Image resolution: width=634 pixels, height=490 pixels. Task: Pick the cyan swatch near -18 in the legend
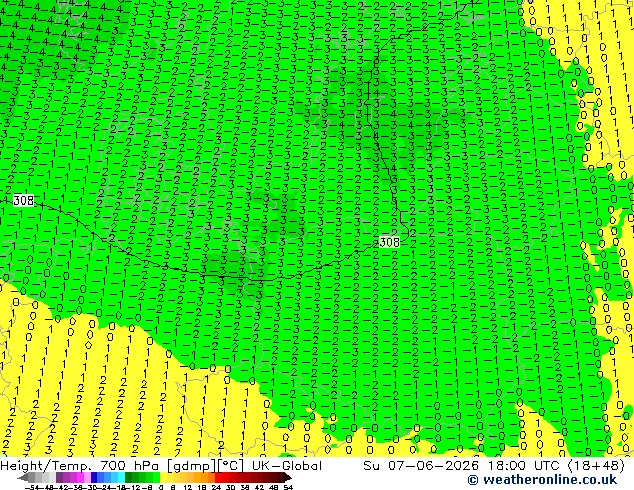point(122,477)
